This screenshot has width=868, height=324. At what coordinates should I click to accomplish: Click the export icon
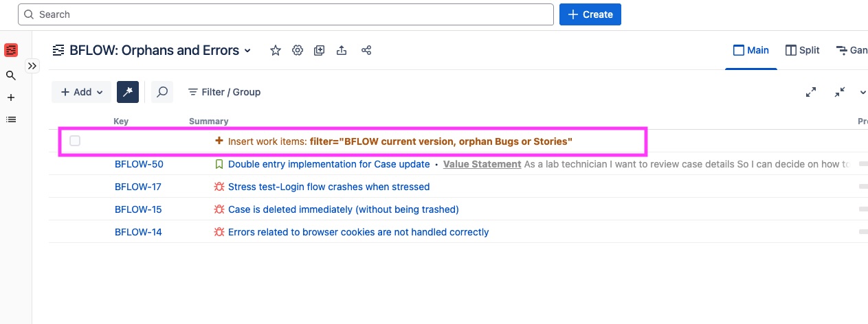coord(342,50)
